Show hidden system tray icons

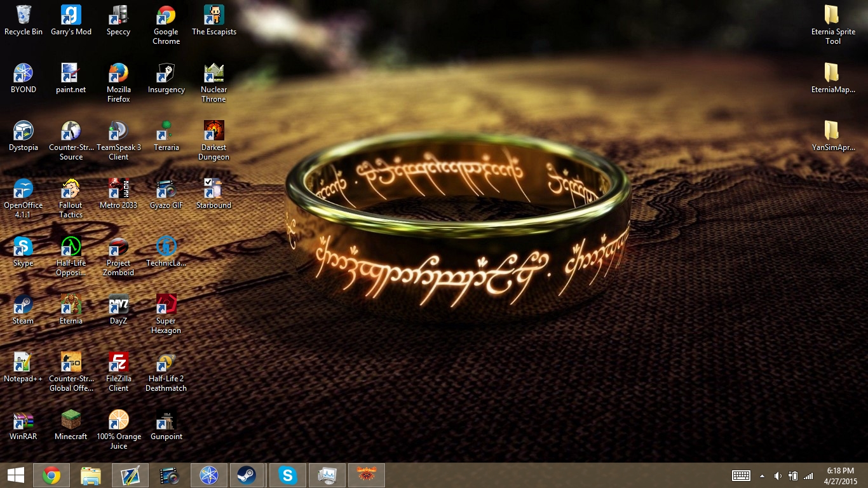point(762,475)
